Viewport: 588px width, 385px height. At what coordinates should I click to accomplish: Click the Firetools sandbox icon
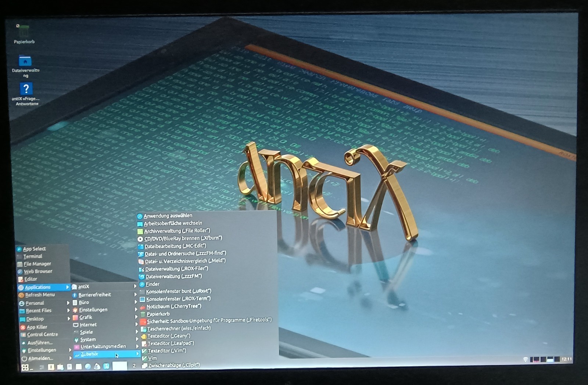[143, 321]
